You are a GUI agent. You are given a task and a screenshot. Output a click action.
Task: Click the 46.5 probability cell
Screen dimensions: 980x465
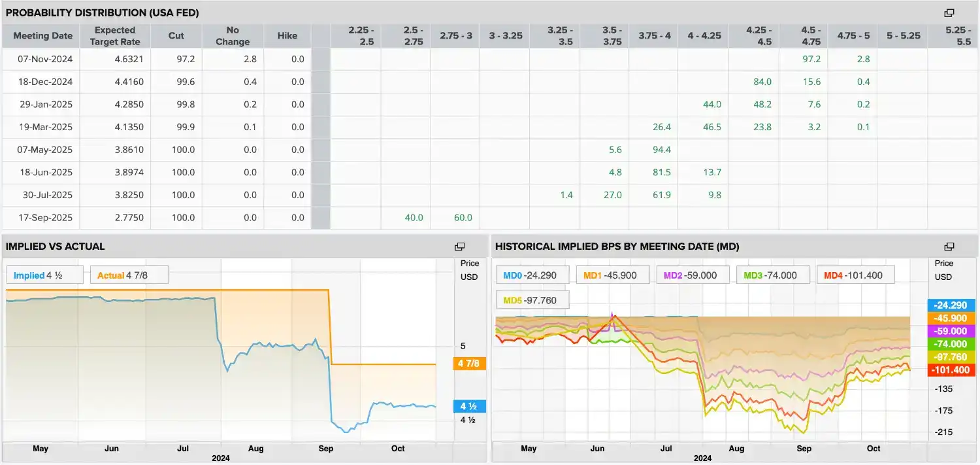(712, 127)
